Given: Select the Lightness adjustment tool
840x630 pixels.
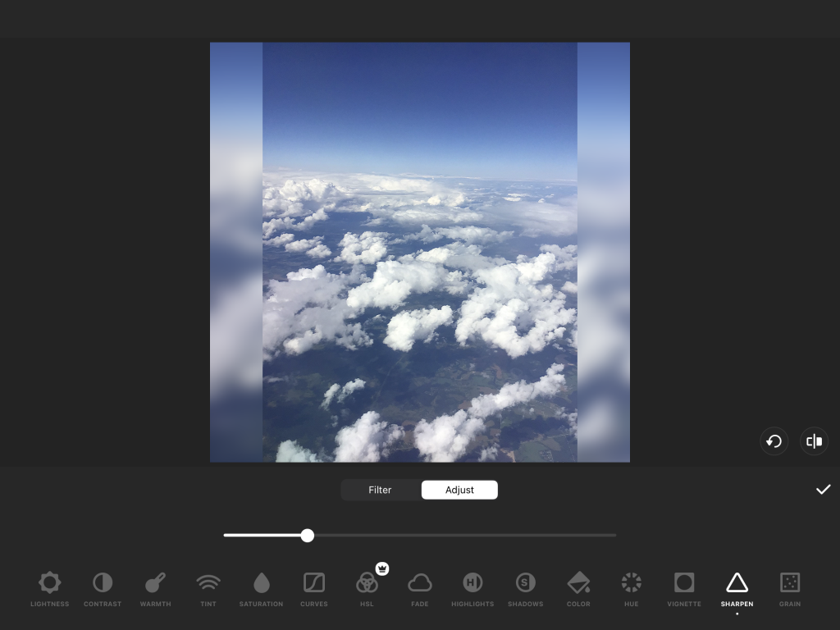Looking at the screenshot, I should point(50,583).
